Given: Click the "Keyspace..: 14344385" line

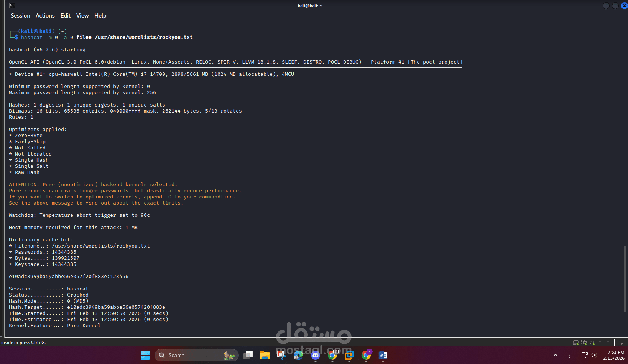Looking at the screenshot, I should [x=43, y=264].
